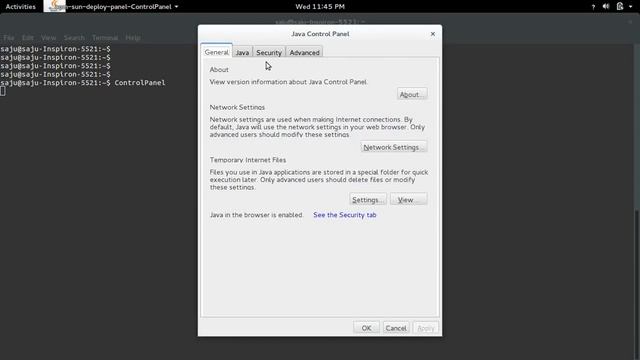This screenshot has height=360, width=640.
Task: Click 'Java in the browser is enabled' text
Action: pos(256,215)
